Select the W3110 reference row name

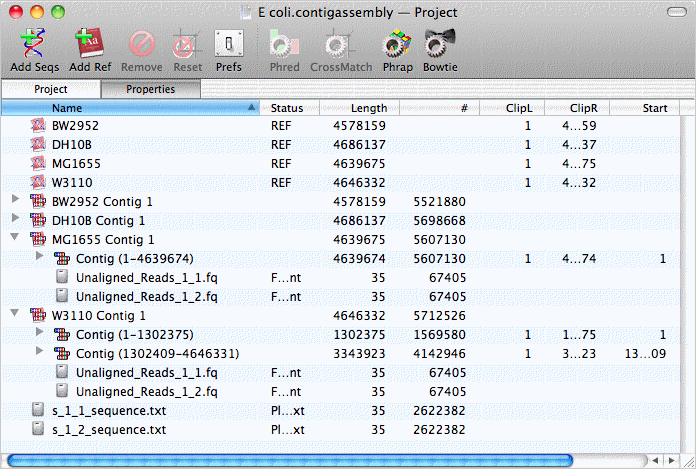72,182
